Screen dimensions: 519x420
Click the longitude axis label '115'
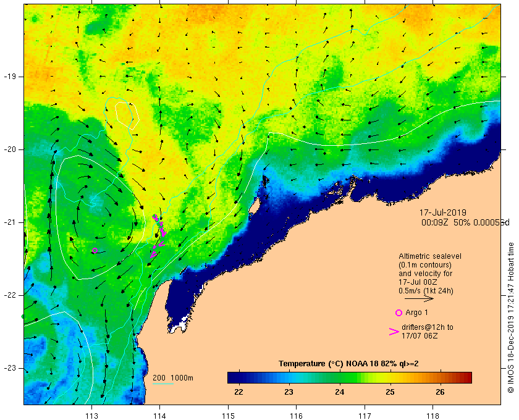228,416
